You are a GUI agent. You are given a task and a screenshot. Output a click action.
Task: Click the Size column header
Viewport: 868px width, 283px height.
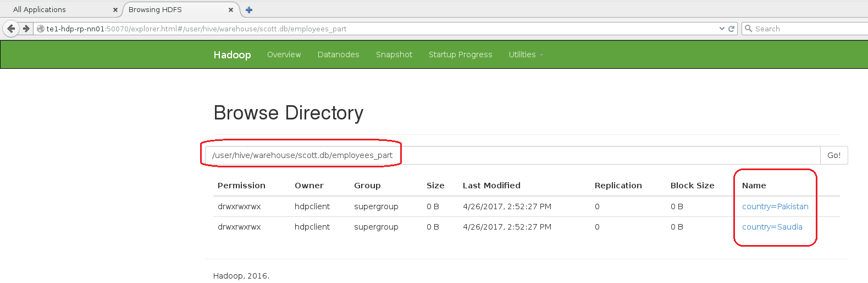coord(435,186)
